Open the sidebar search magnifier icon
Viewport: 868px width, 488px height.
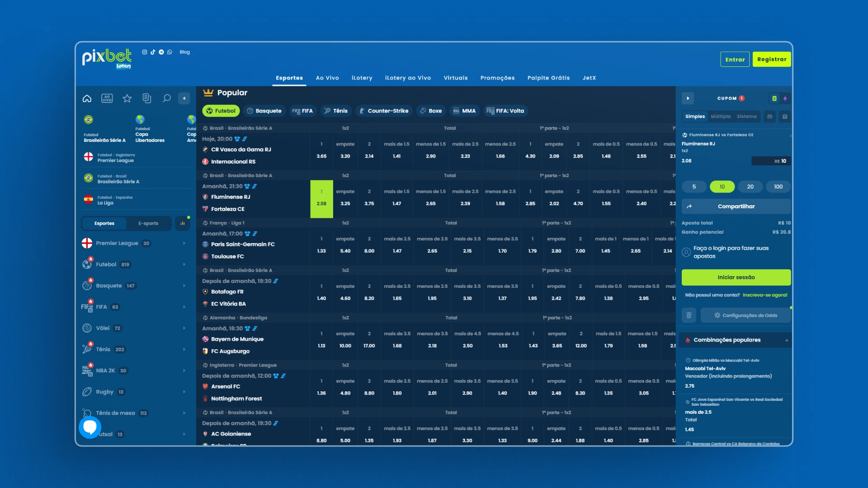(x=167, y=98)
